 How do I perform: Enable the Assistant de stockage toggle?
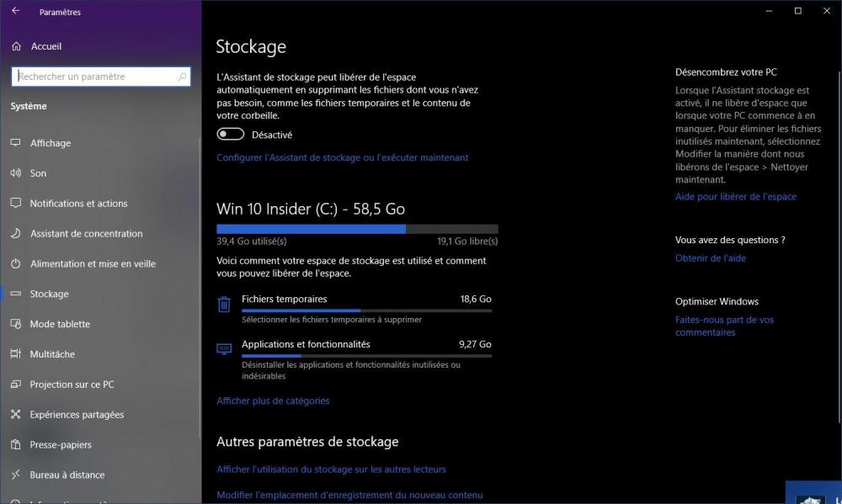[231, 135]
